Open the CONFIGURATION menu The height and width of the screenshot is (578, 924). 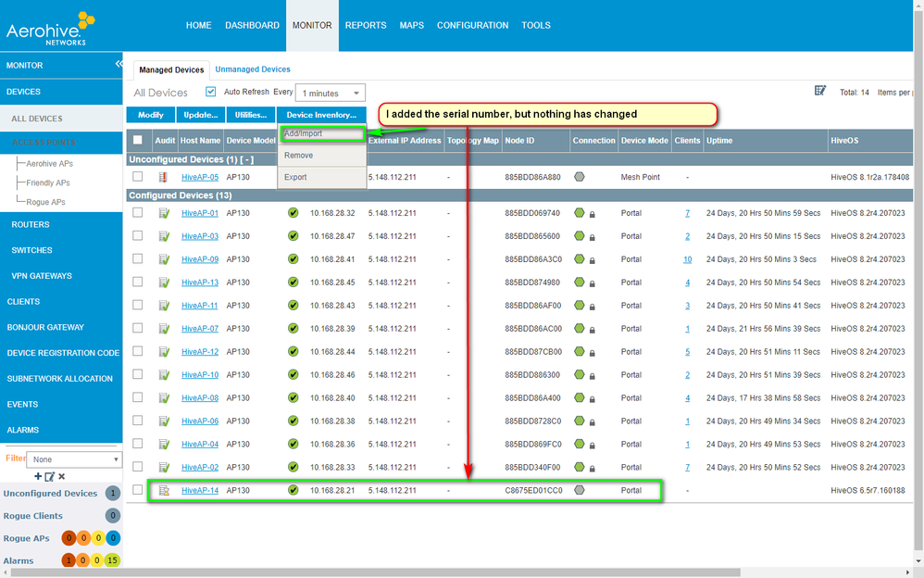click(472, 25)
